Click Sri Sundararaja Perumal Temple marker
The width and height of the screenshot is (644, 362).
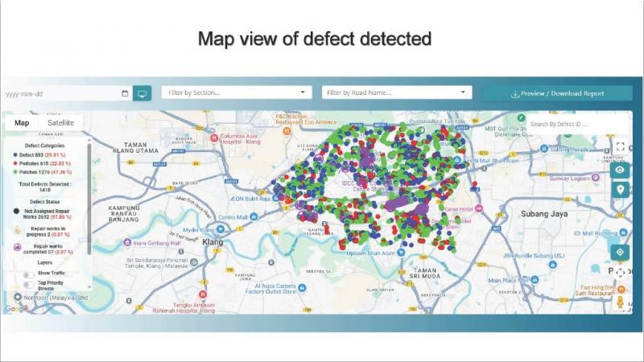point(194,262)
